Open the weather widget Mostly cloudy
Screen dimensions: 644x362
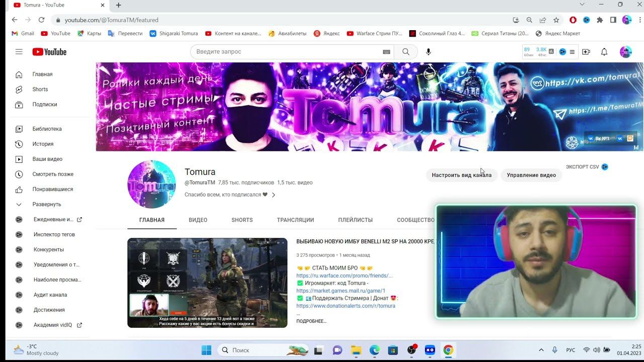point(35,350)
